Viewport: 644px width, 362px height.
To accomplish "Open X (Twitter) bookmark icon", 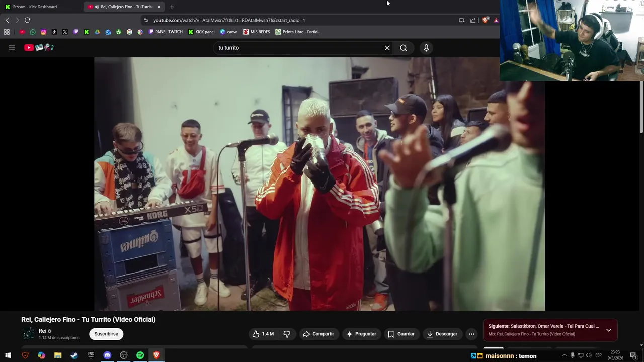I will 65,32.
